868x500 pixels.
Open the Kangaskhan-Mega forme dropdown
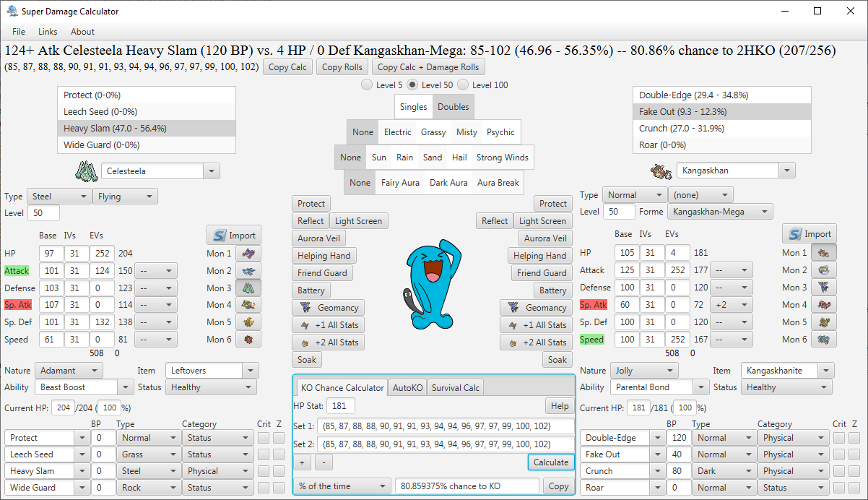pos(720,212)
